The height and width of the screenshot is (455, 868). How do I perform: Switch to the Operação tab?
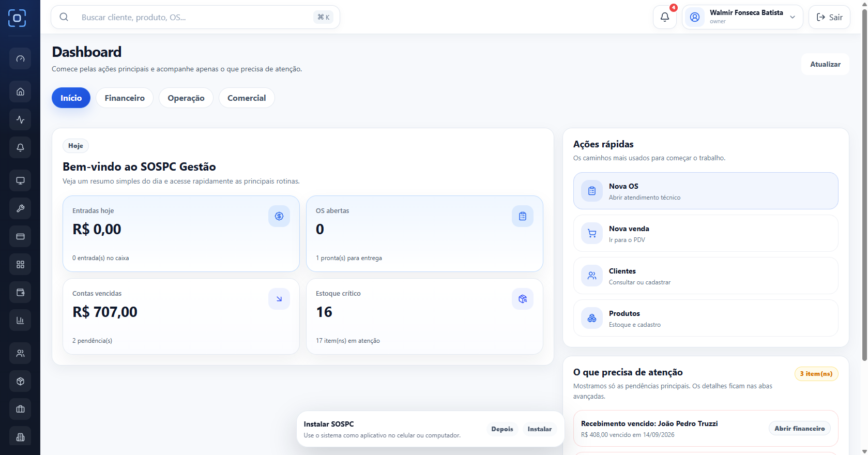[x=186, y=98]
